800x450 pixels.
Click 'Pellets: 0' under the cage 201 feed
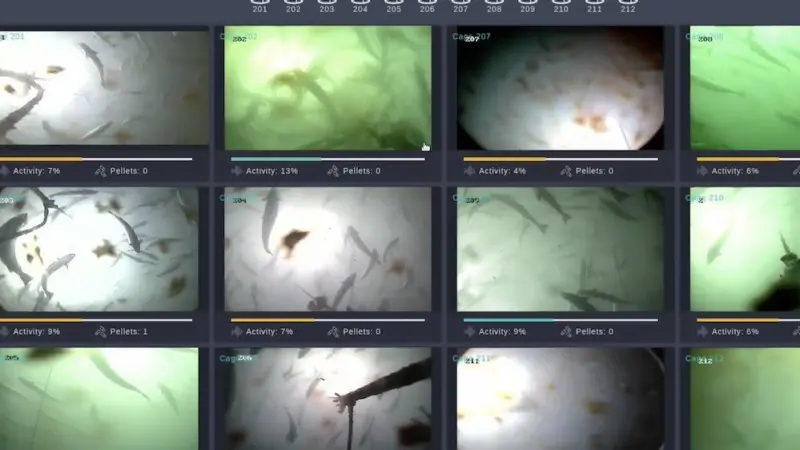(129, 171)
